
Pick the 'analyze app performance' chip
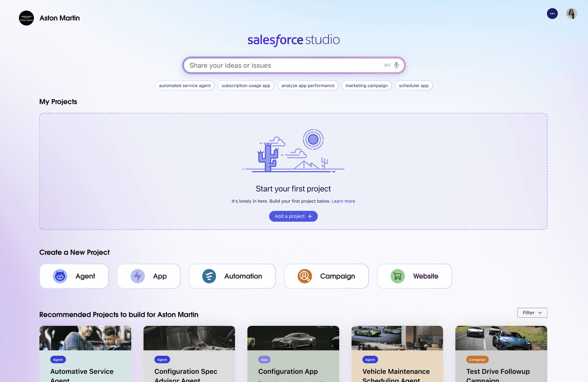[308, 85]
